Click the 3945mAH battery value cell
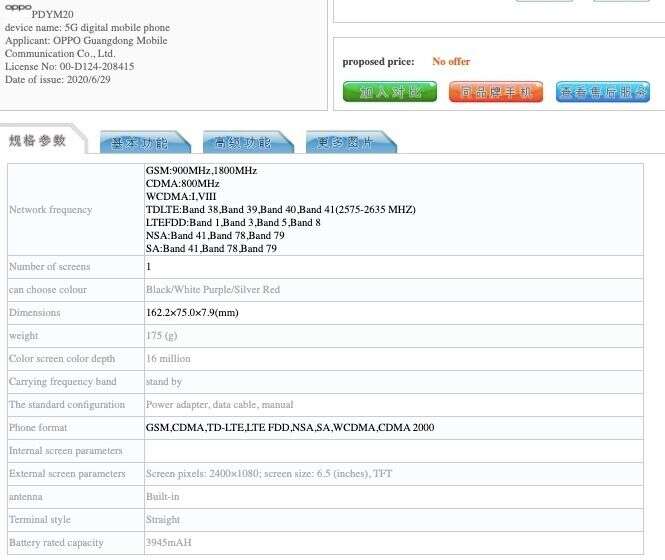 click(x=168, y=543)
